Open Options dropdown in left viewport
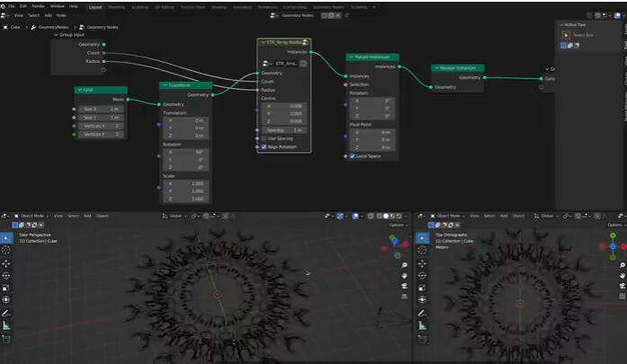Screen dimensions: 627x364 [x=399, y=226]
